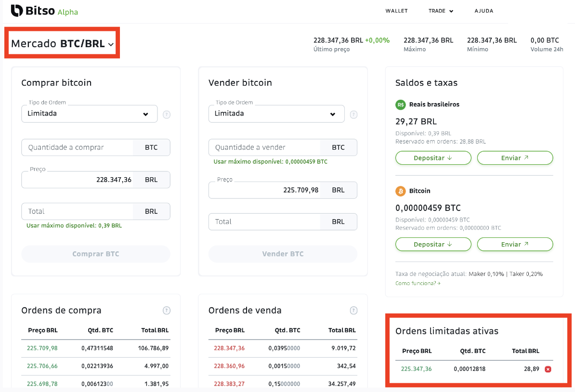This screenshot has width=575, height=392.
Task: Click the Vender BTC button
Action: (x=283, y=254)
